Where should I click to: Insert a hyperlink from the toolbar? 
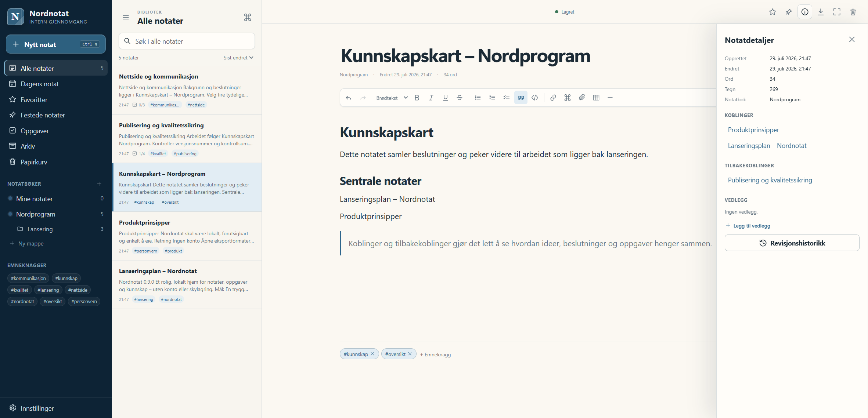click(553, 98)
